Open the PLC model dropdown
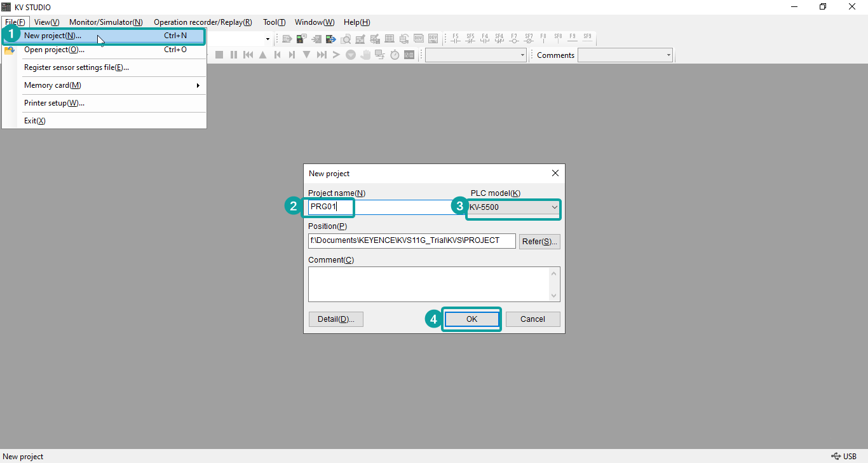The width and height of the screenshot is (868, 463). pos(514,207)
